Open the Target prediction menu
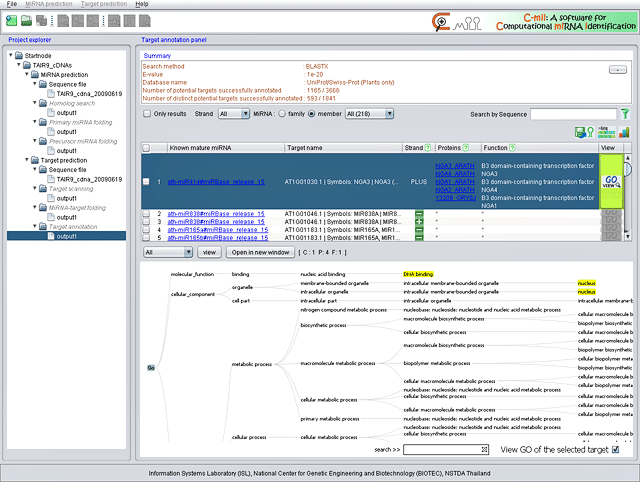This screenshot has width=640, height=482. [104, 4]
